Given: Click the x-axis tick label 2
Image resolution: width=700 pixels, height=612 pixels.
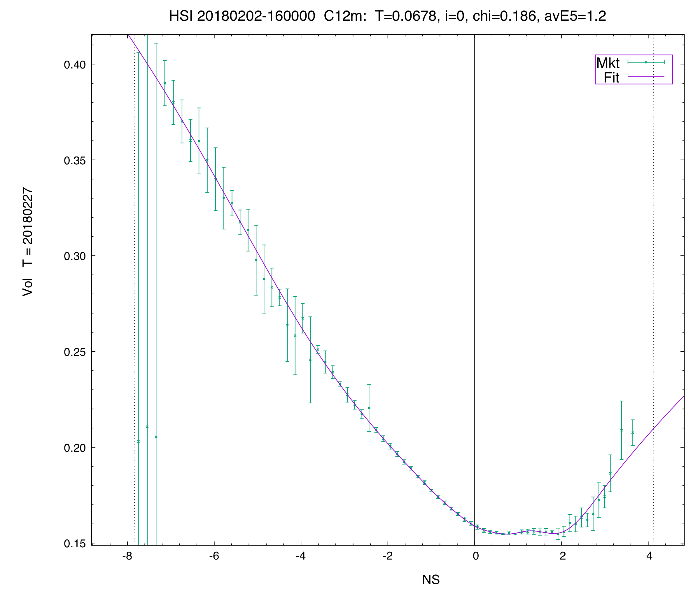Looking at the screenshot, I should pyautogui.click(x=563, y=556).
